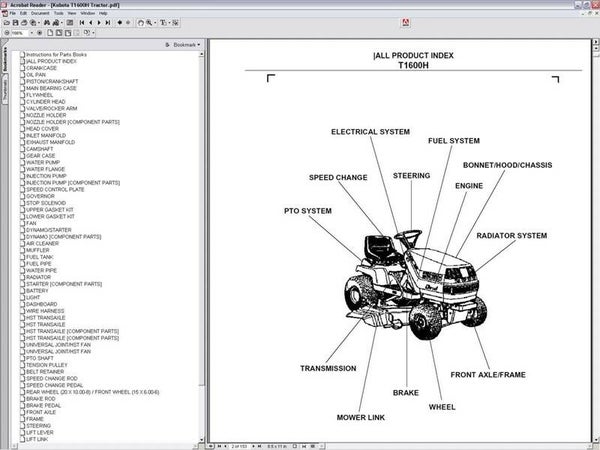Open the Tools menu

(58, 13)
